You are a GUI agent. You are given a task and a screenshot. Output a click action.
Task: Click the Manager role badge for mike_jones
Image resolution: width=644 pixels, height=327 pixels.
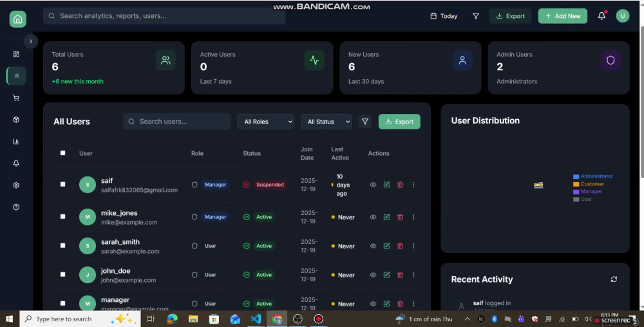[x=215, y=217]
